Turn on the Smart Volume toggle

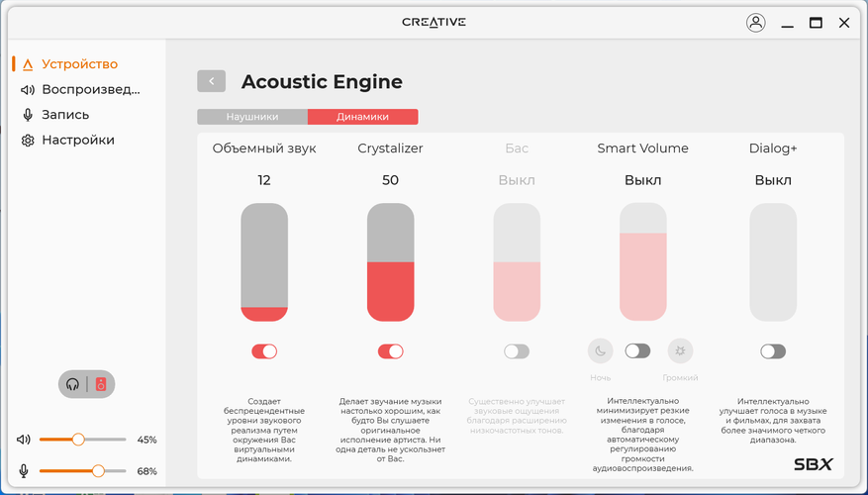637,351
